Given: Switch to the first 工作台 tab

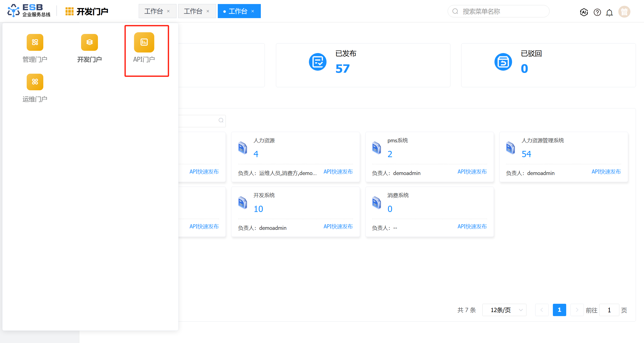Looking at the screenshot, I should point(154,11).
